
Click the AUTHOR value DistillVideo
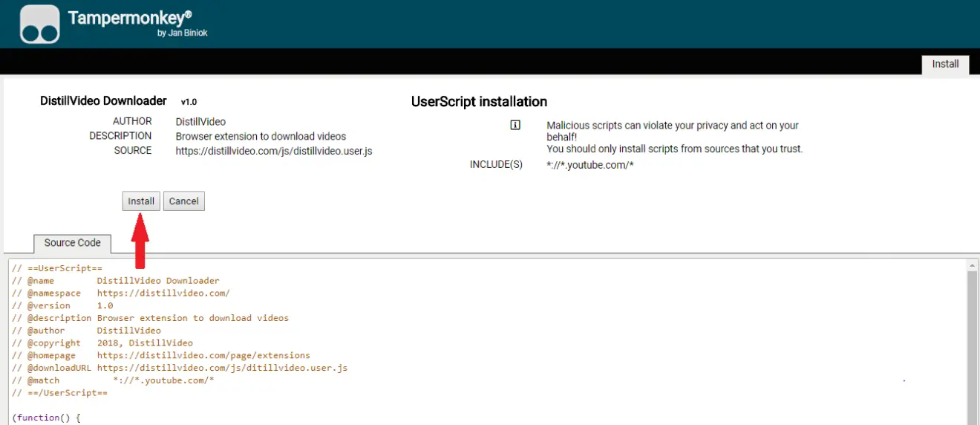pyautogui.click(x=200, y=122)
